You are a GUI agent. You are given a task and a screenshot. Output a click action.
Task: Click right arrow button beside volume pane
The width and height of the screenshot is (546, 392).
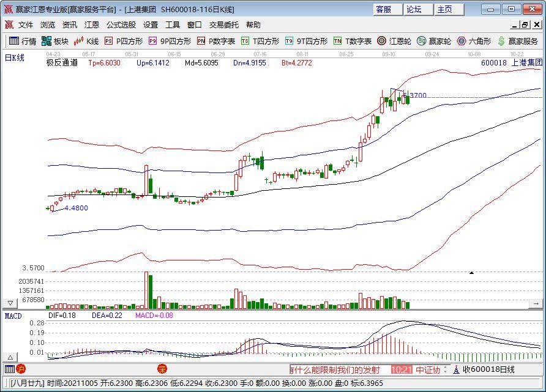pyautogui.click(x=536, y=304)
